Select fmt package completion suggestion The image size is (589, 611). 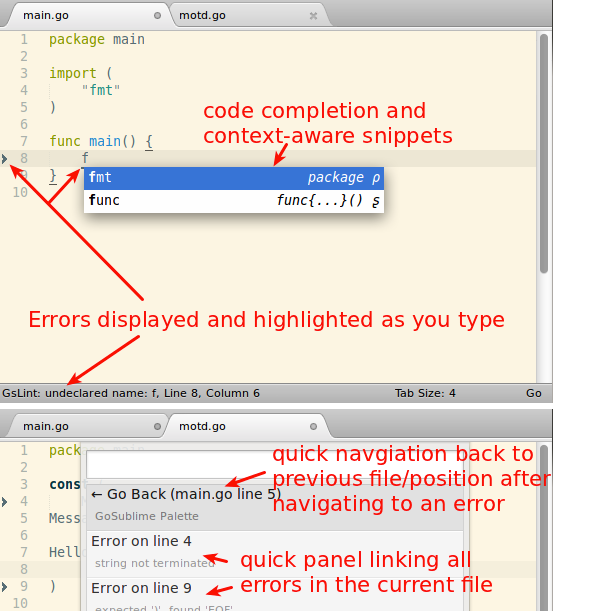point(234,178)
